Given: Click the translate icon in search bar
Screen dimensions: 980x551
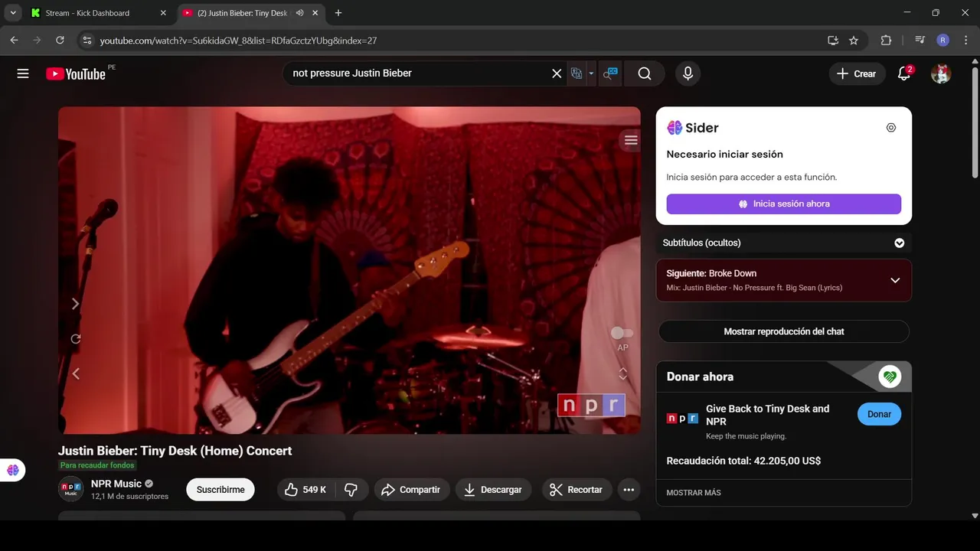Looking at the screenshot, I should tap(577, 73).
